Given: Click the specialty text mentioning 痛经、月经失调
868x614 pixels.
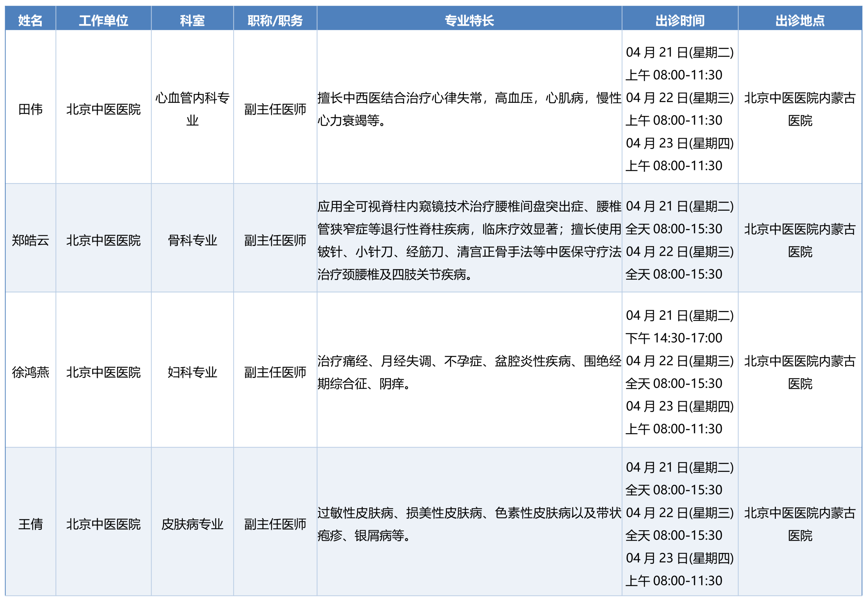Looking at the screenshot, I should coord(469,372).
